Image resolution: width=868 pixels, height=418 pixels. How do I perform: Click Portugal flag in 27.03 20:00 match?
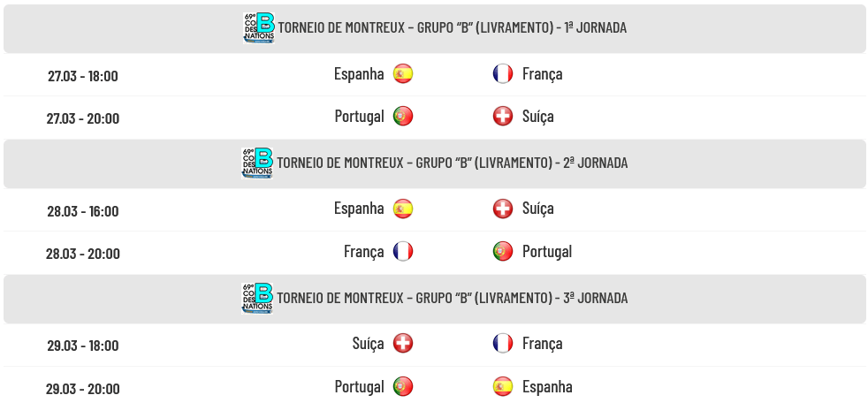(x=403, y=117)
